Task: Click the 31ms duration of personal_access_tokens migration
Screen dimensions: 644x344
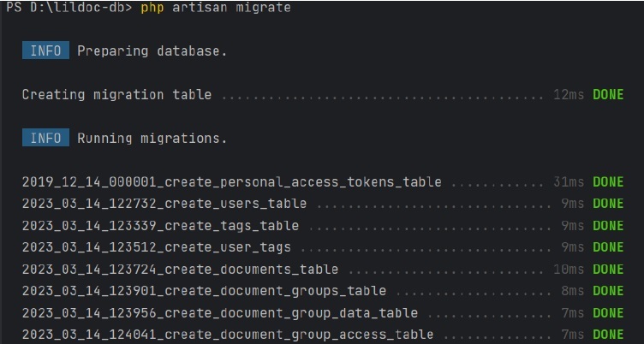Action: pyautogui.click(x=569, y=182)
